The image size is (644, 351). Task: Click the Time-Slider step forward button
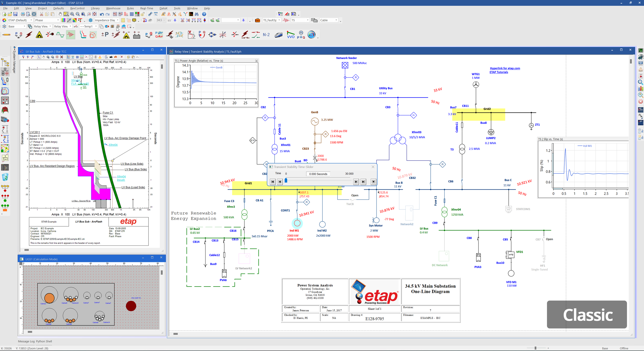pyautogui.click(x=356, y=182)
